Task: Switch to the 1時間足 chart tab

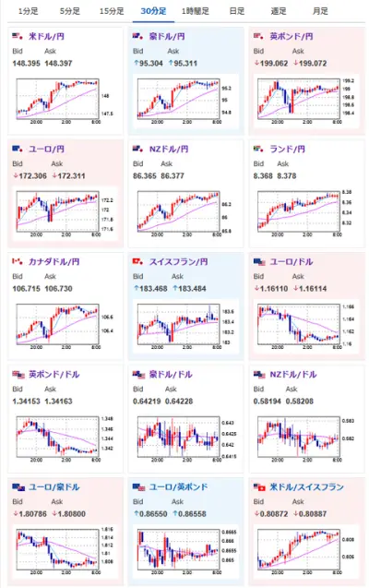Action: click(x=196, y=11)
